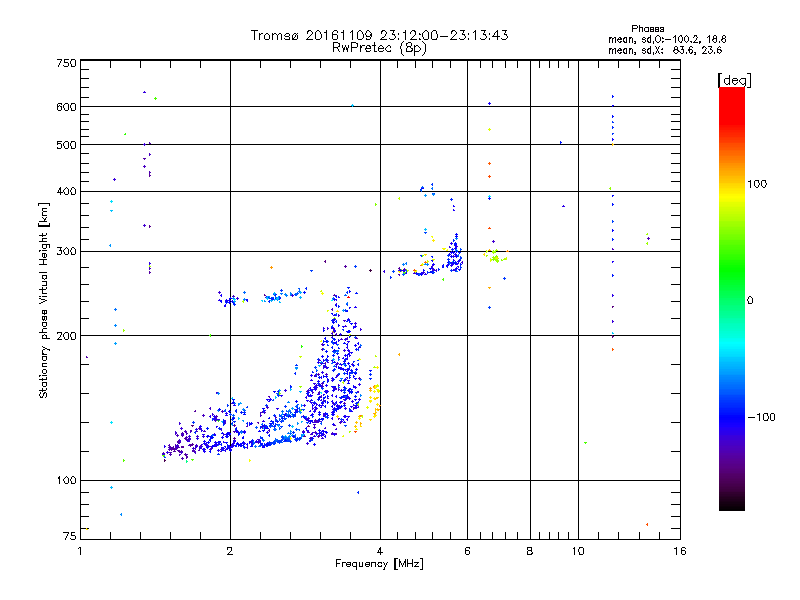Screen dimensions: 800x600
Task: Click the 'Phases' header label
Action: click(647, 29)
